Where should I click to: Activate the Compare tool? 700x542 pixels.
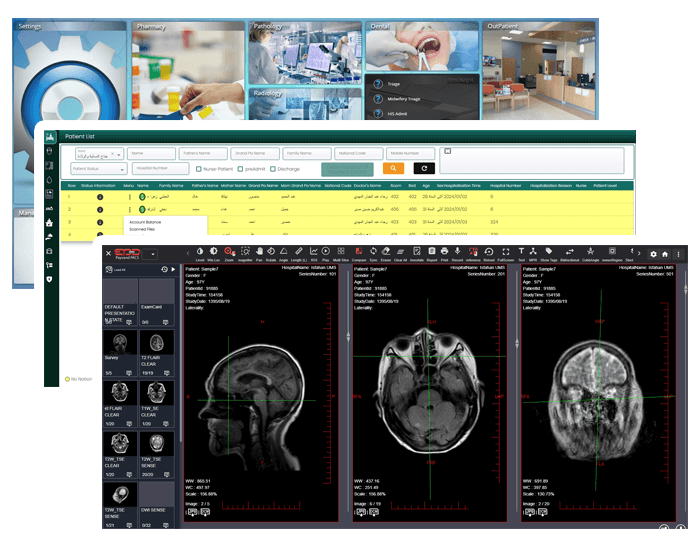[358, 253]
